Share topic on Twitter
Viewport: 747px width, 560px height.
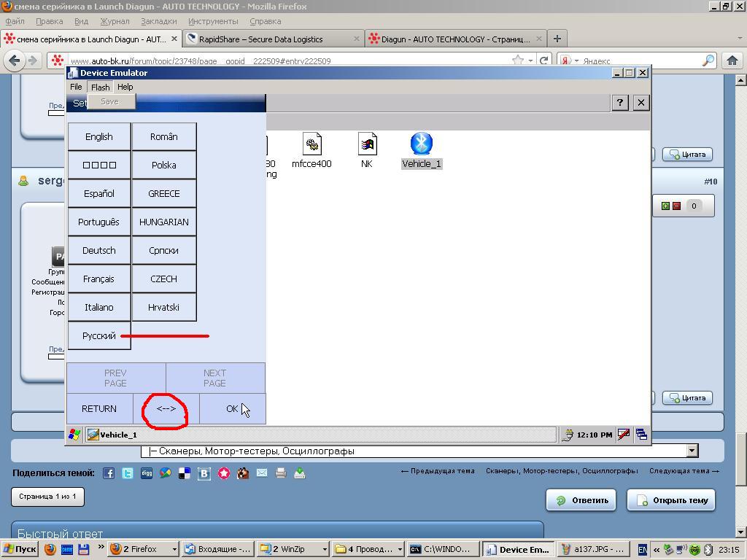(128, 473)
